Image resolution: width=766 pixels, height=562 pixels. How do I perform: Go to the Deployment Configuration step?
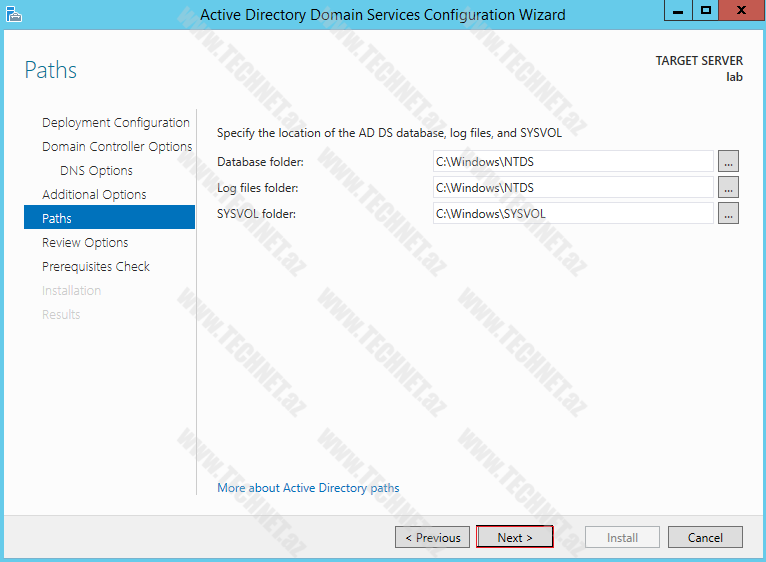point(115,123)
